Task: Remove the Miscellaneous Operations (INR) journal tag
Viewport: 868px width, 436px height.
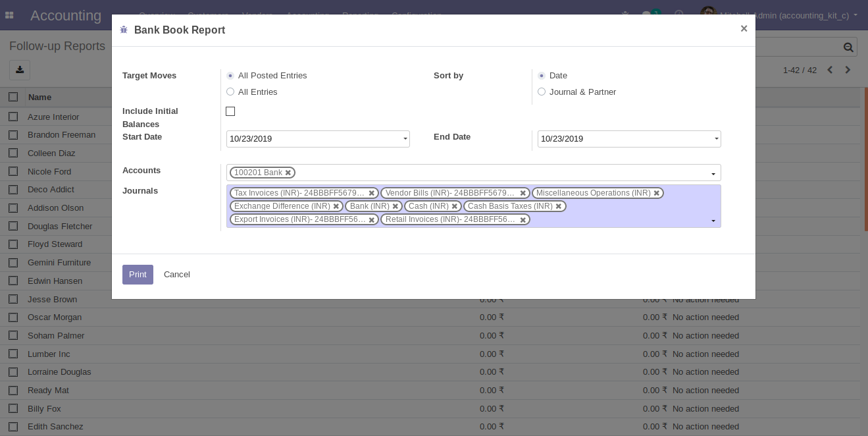Action: 657,193
